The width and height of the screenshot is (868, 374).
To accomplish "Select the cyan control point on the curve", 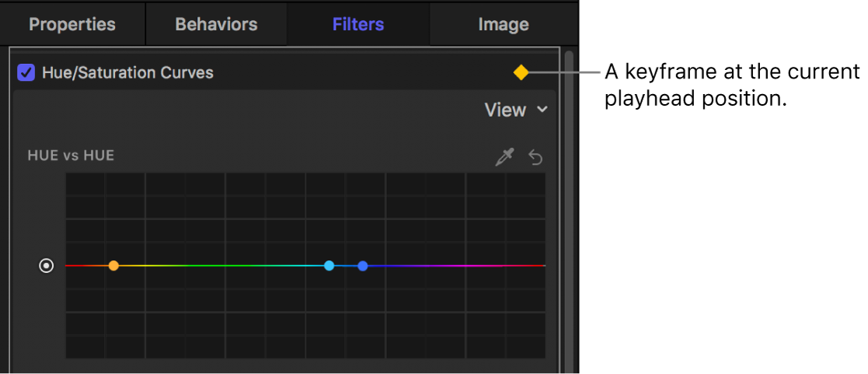I will tap(329, 266).
